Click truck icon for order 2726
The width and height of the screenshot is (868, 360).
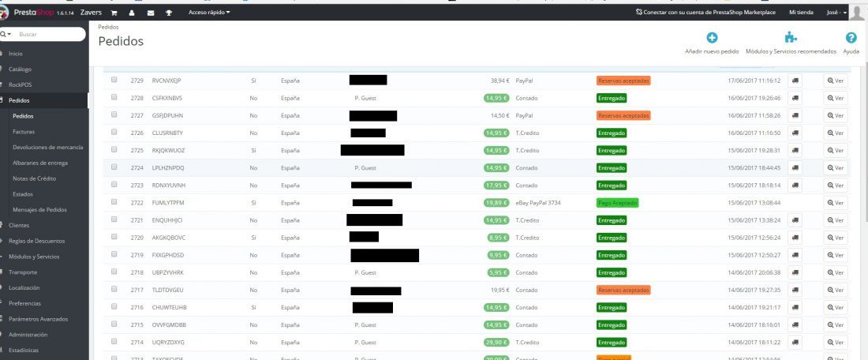[x=795, y=133]
